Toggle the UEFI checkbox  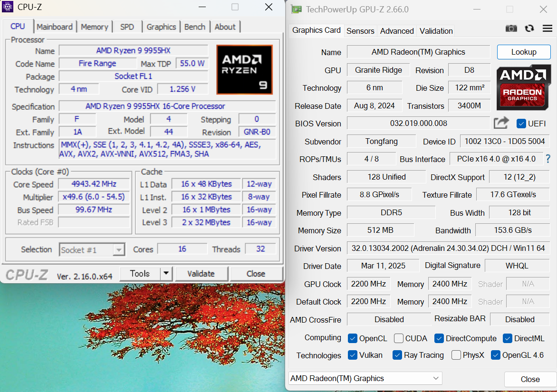click(521, 124)
